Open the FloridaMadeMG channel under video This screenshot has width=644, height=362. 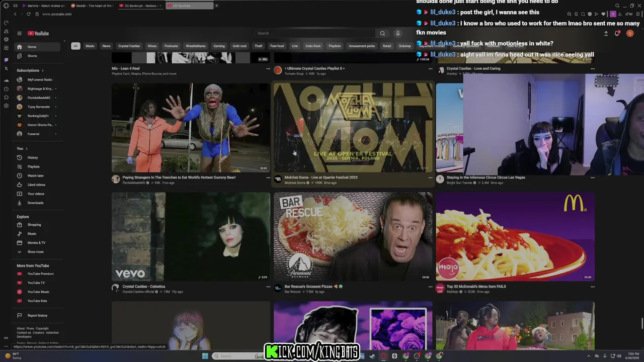click(x=134, y=183)
